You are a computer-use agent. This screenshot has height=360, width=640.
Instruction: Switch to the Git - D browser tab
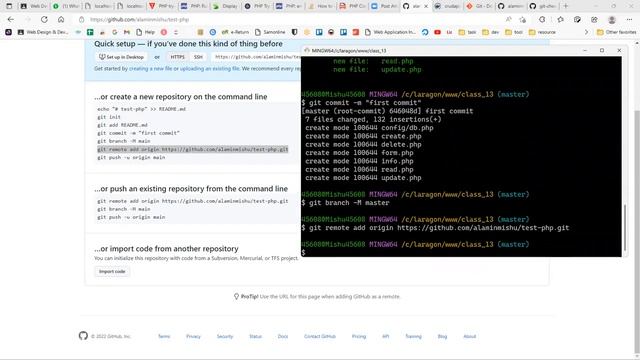(x=479, y=6)
